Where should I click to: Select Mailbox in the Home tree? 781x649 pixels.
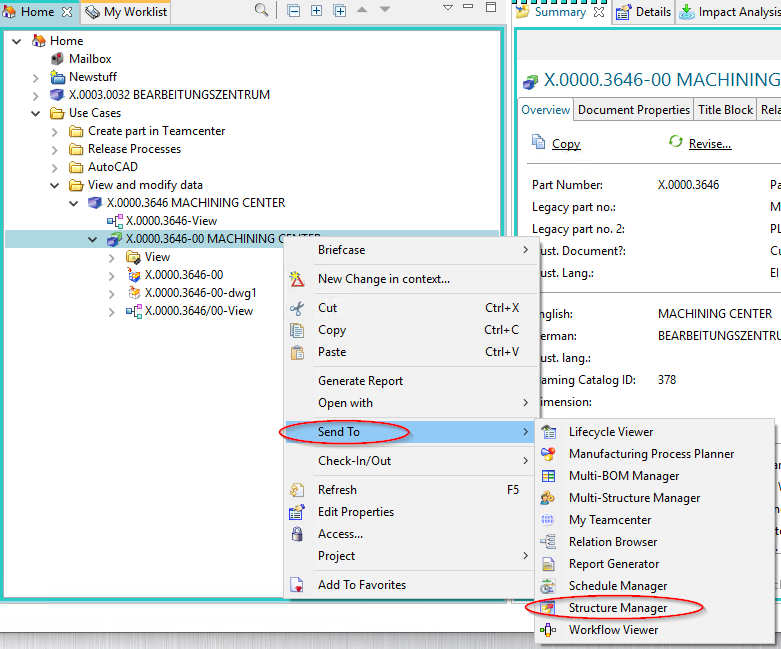pyautogui.click(x=89, y=59)
